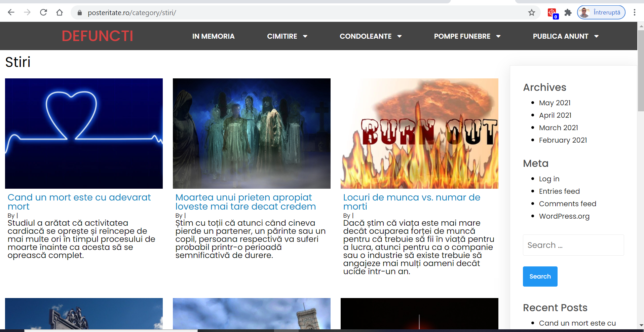Click the site padlock icon

click(x=80, y=13)
